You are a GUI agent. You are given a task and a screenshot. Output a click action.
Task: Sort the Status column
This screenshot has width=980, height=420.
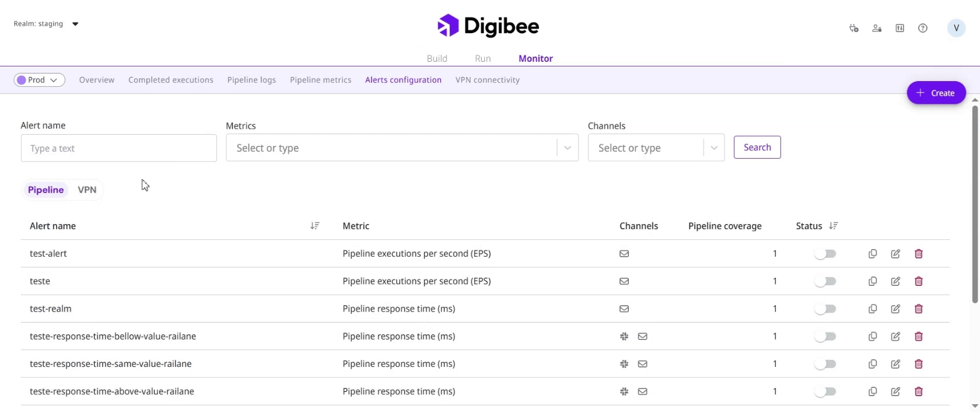834,226
